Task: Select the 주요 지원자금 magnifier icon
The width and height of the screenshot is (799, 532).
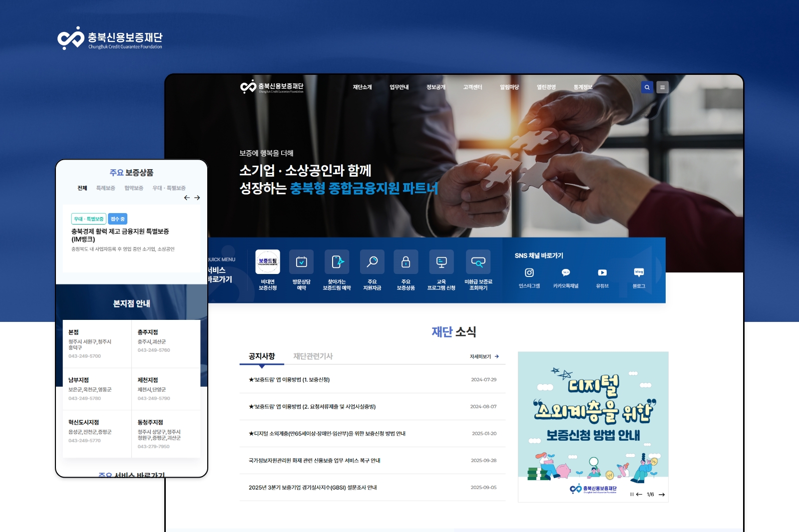Action: (x=372, y=262)
